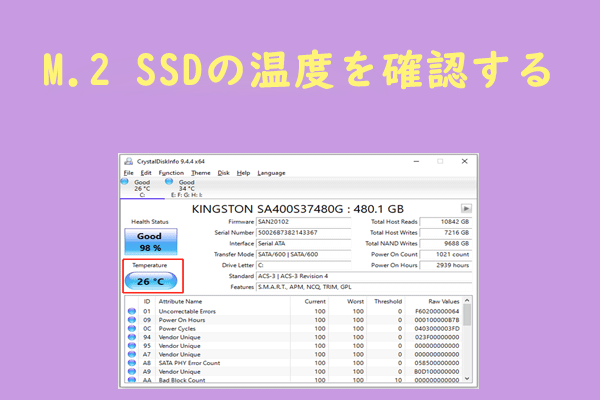Screen dimensions: 600x400
Task: Select the E: F: G: H: I: drive tab
Action: (x=187, y=188)
